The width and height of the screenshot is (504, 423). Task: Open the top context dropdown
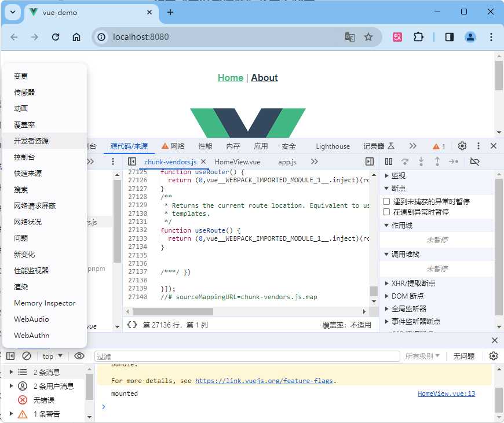(x=52, y=356)
